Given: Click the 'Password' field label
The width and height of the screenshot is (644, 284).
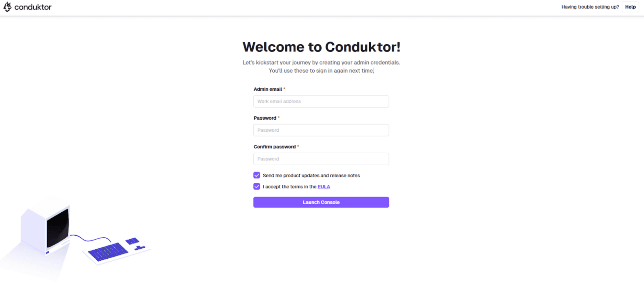Looking at the screenshot, I should coord(265,118).
